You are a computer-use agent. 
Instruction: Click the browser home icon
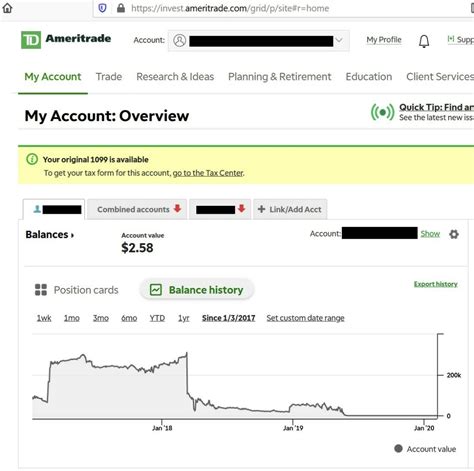pos(7,8)
